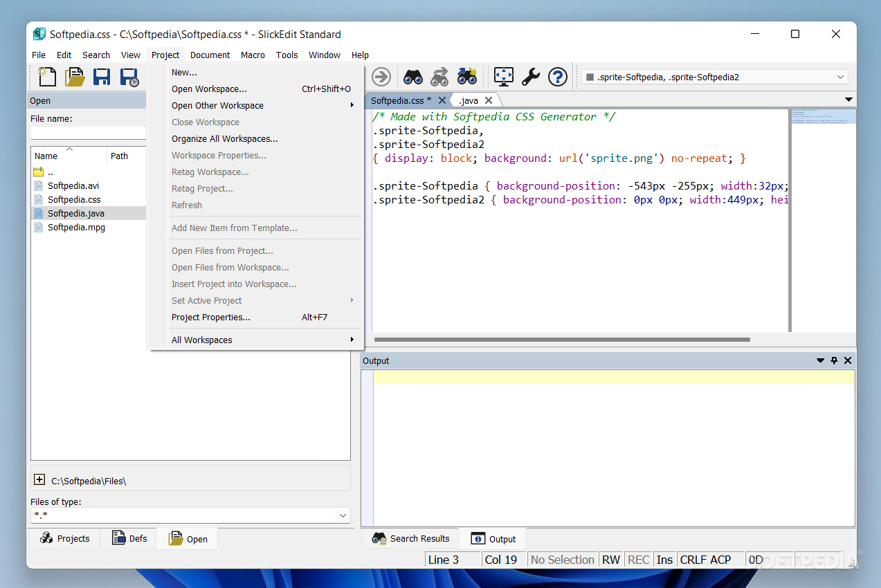The height and width of the screenshot is (588, 881).
Task: Select the Output tab at bottom
Action: pos(493,539)
